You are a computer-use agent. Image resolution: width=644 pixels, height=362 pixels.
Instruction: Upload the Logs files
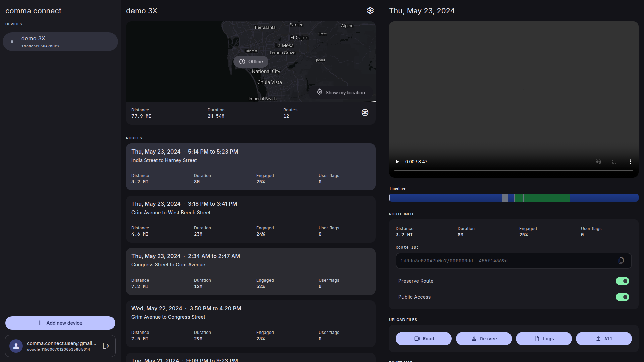click(x=544, y=339)
